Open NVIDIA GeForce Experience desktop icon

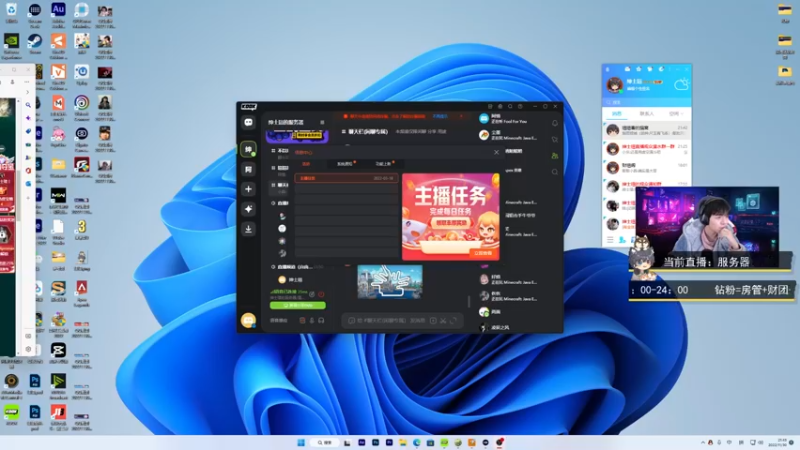click(x=11, y=46)
